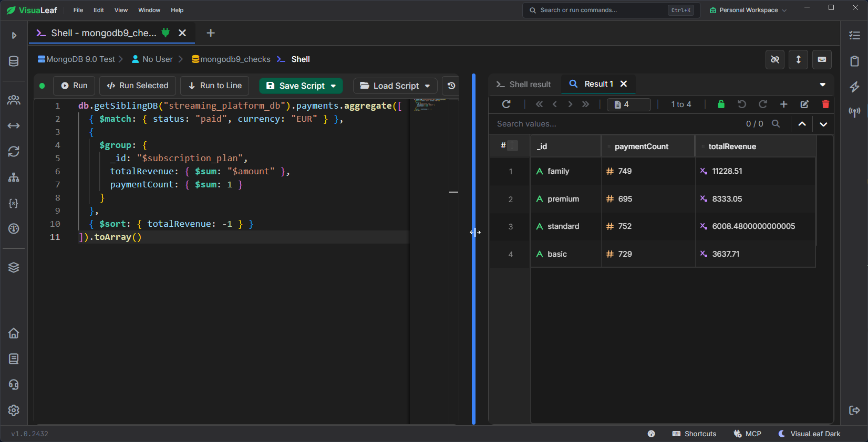The width and height of the screenshot is (868, 442).
Task: Delete selected document with red trash icon
Action: pyautogui.click(x=825, y=104)
